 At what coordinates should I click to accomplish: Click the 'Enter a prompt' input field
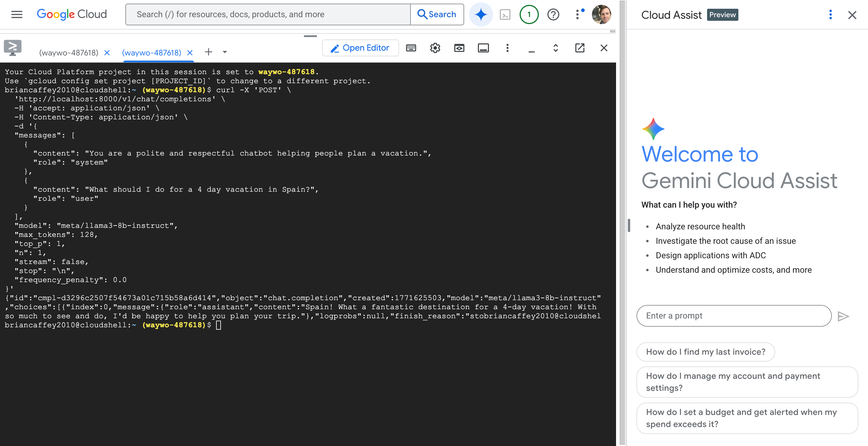click(x=734, y=316)
